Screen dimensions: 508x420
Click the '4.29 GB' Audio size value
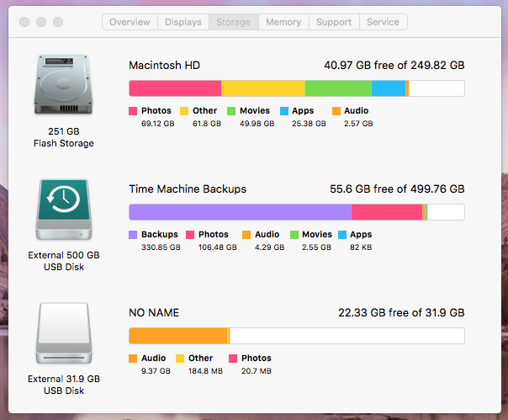point(269,247)
